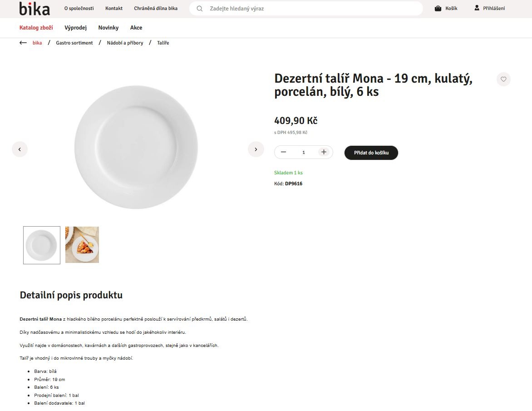
Task: Open the shopping cart (Košík)
Action: point(446,9)
